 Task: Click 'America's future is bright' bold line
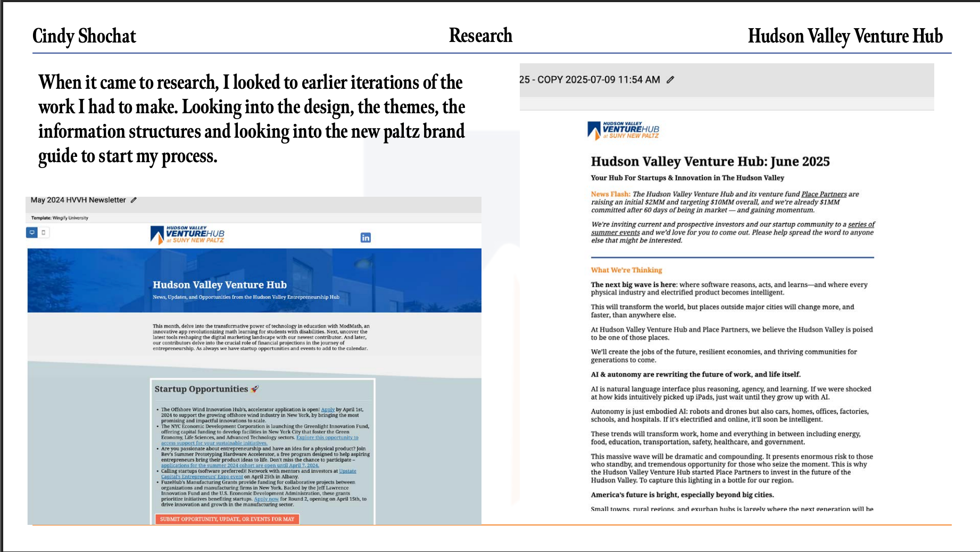coord(682,495)
